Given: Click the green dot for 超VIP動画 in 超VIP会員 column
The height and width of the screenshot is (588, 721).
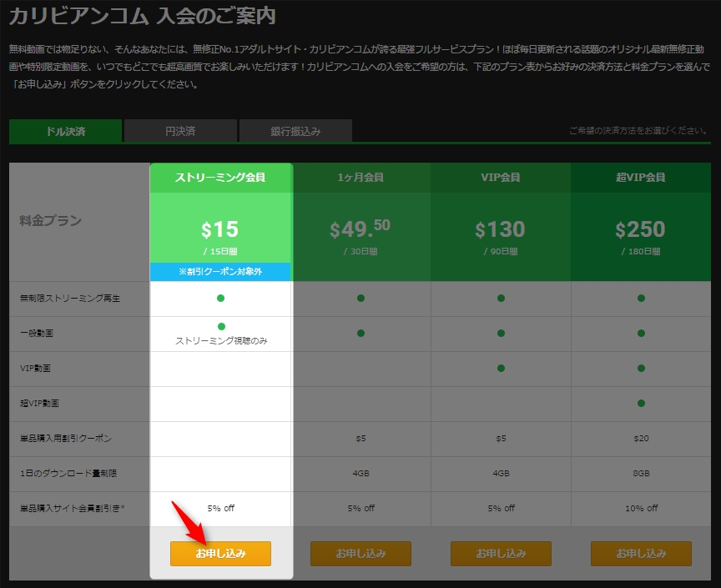Looking at the screenshot, I should [x=641, y=403].
